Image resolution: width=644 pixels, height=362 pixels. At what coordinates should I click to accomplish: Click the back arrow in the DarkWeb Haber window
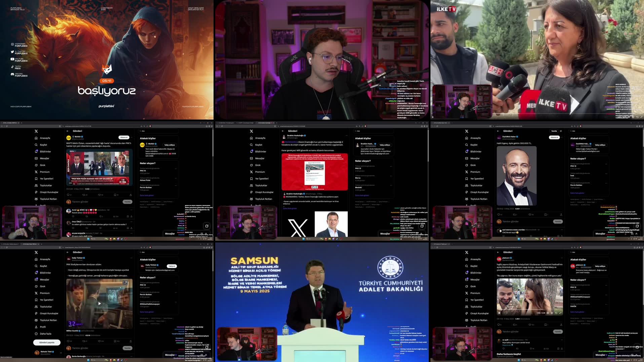(x=498, y=131)
